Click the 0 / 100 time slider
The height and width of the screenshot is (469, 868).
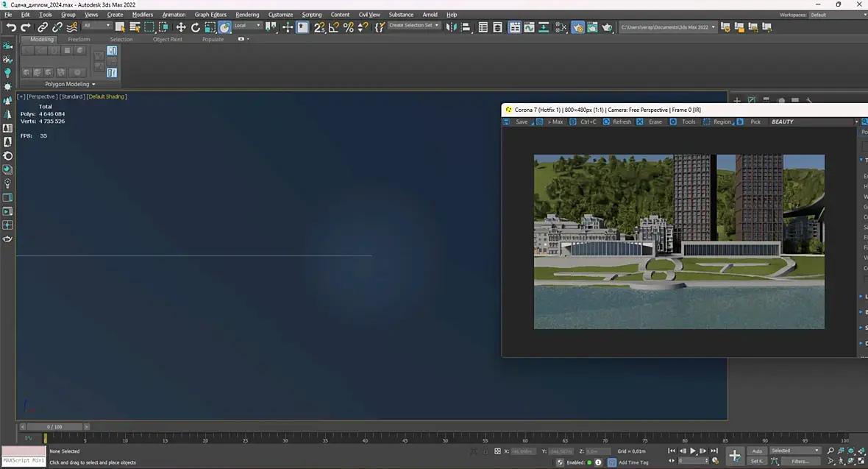pos(54,426)
